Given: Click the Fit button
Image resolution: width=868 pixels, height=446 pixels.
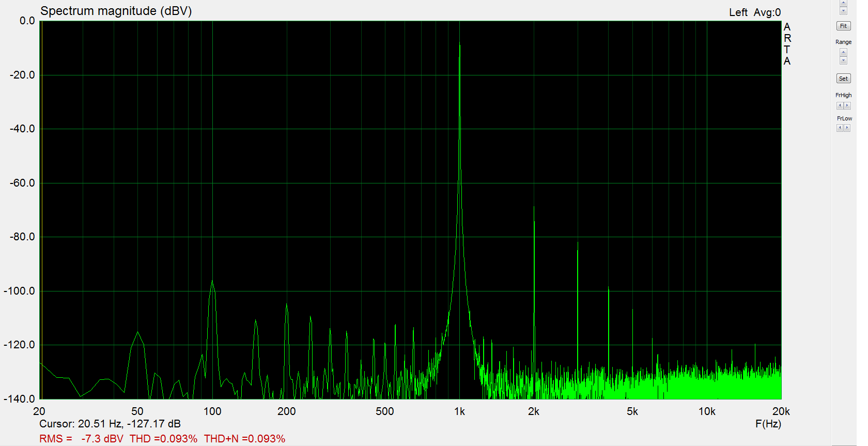Looking at the screenshot, I should tap(843, 26).
